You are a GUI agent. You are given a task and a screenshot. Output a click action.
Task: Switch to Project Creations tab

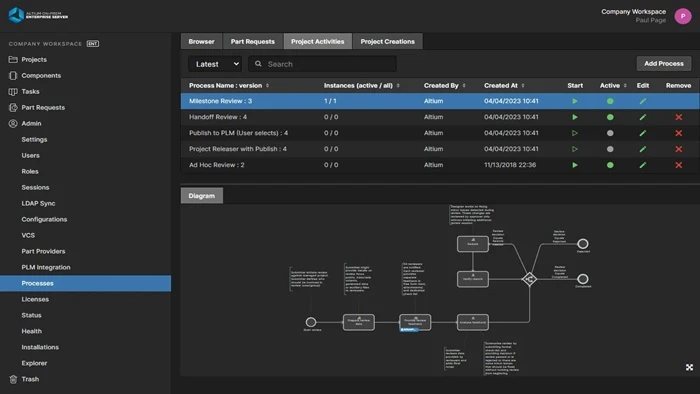pos(388,41)
